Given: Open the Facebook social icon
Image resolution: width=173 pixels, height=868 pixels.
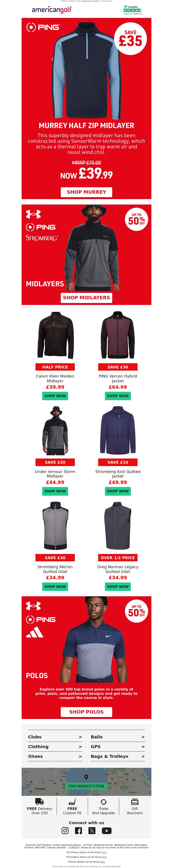Looking at the screenshot, I should (78, 830).
